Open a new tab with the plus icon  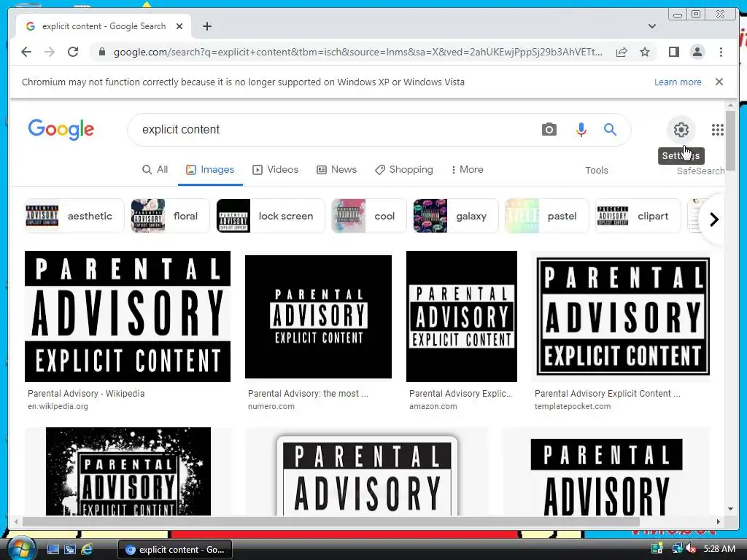click(206, 26)
